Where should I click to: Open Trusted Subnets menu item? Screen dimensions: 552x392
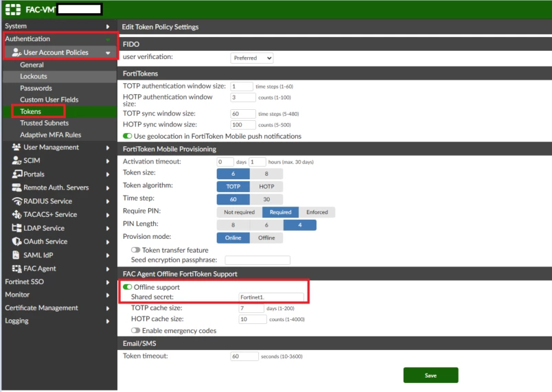point(44,123)
